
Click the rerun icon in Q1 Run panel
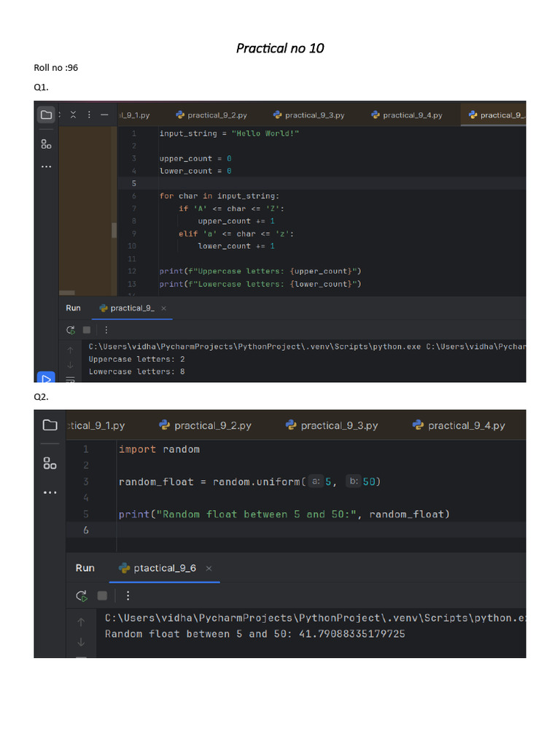point(71,330)
